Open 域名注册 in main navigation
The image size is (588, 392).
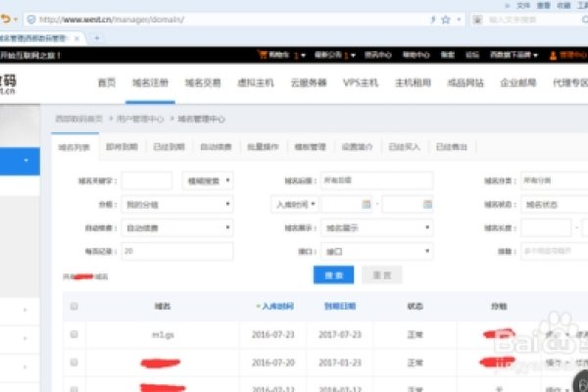[150, 82]
